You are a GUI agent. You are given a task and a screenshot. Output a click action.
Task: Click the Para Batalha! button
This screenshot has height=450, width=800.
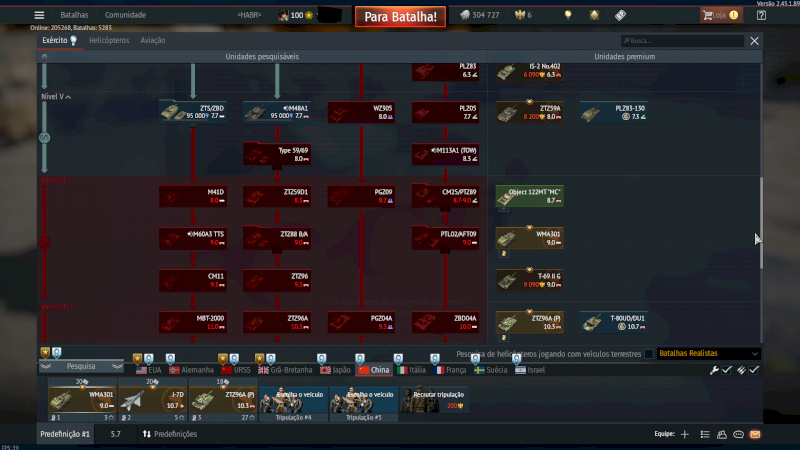click(x=400, y=16)
